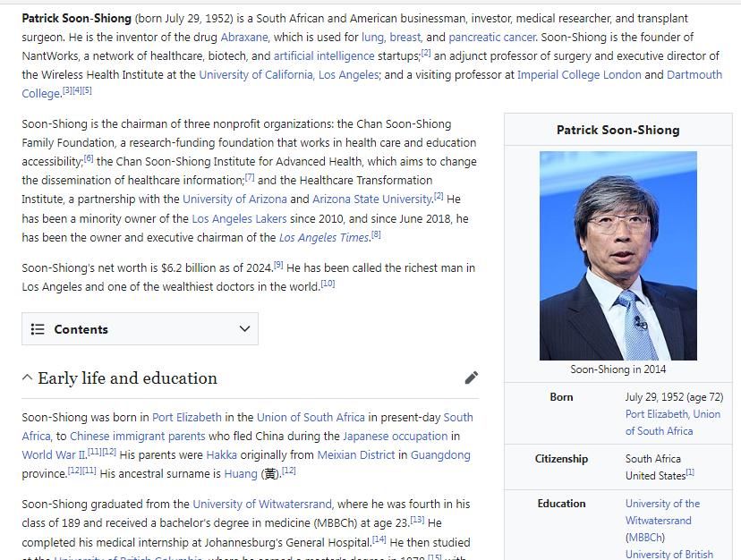Open University of California, Los Angeles link
Screen dimensions: 741x560
click(x=289, y=74)
